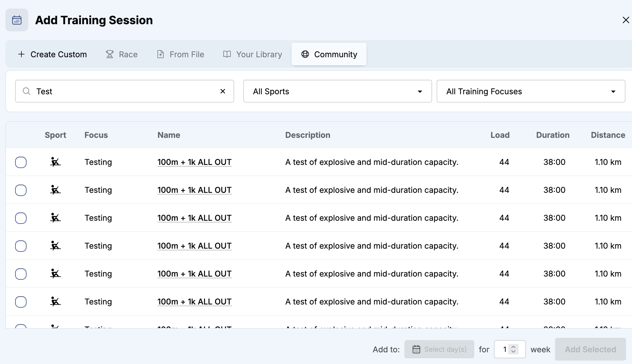Click the calendar icon beside Add Training Session
Viewport: 632px width, 364px height.
[x=17, y=20]
